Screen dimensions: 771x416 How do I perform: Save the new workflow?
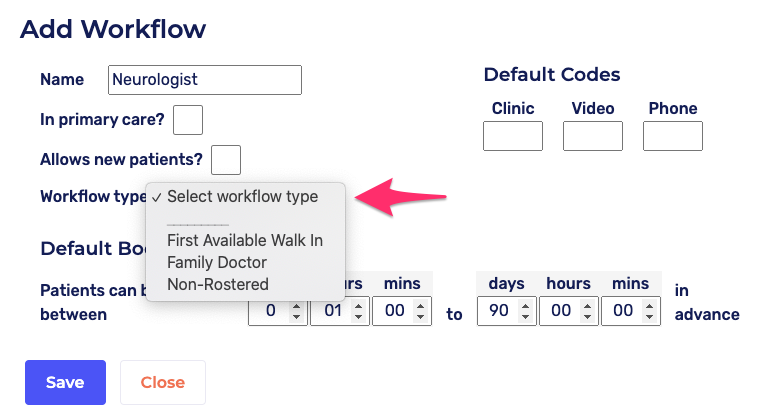(x=65, y=382)
